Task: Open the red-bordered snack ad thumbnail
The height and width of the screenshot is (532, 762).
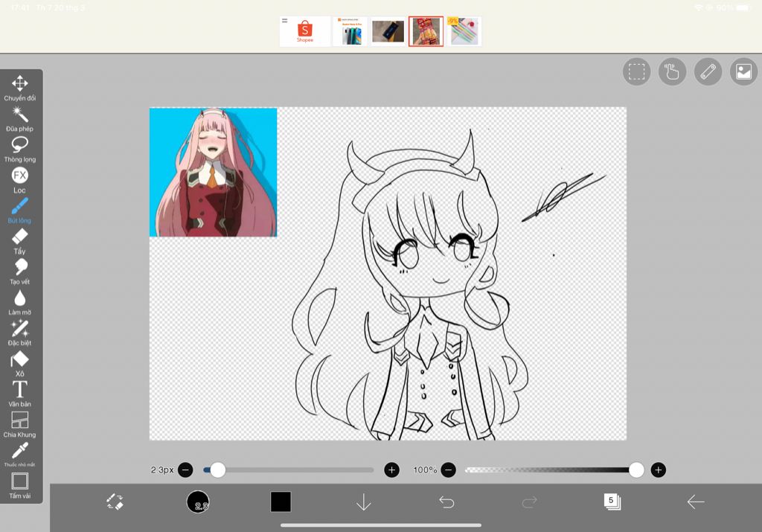Action: point(426,31)
